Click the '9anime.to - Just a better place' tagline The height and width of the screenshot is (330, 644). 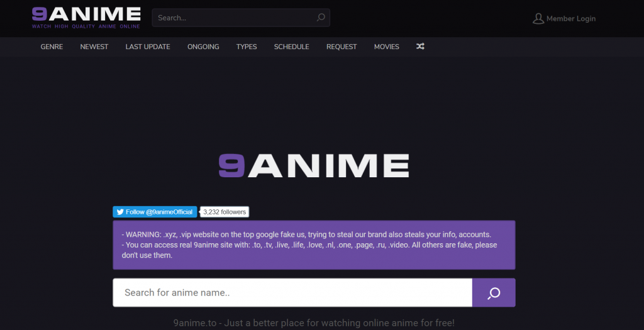(314, 323)
